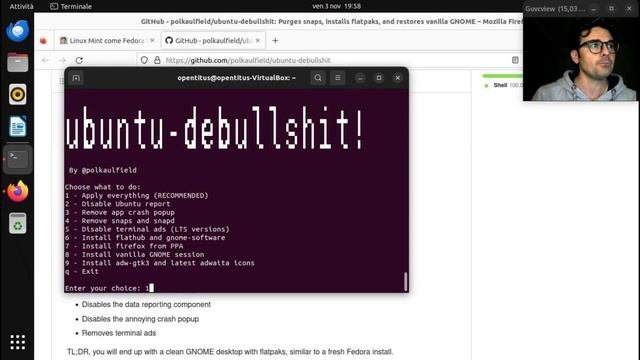Click the tracking protection shield icon
The height and width of the screenshot is (360, 640).
(x=144, y=60)
